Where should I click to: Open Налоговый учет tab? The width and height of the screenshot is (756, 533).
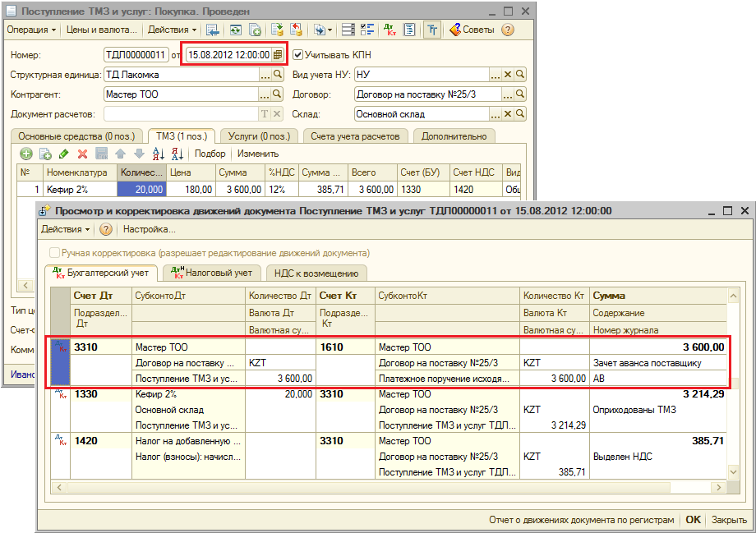click(212, 273)
